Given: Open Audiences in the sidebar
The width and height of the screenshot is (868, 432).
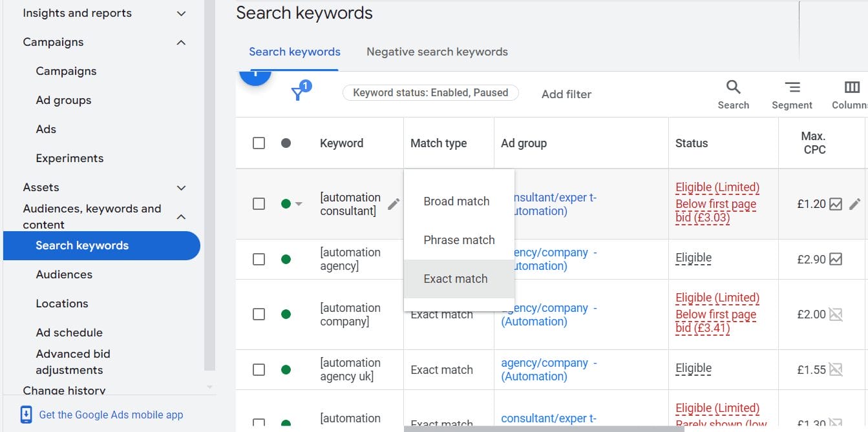Looking at the screenshot, I should pyautogui.click(x=64, y=274).
